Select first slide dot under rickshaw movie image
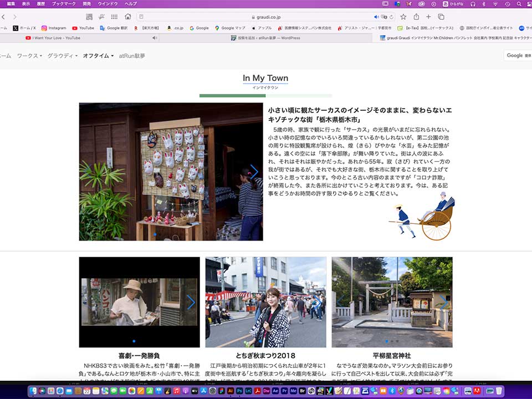532x399 pixels. 134,341
